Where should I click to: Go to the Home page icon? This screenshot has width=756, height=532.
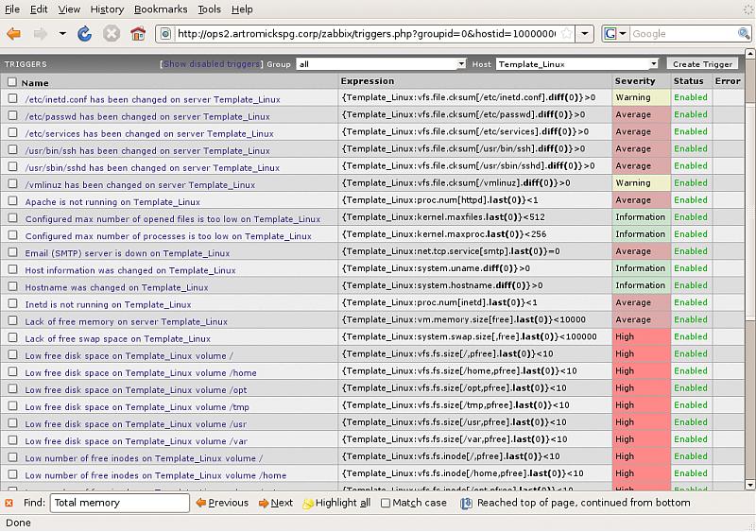(x=138, y=34)
